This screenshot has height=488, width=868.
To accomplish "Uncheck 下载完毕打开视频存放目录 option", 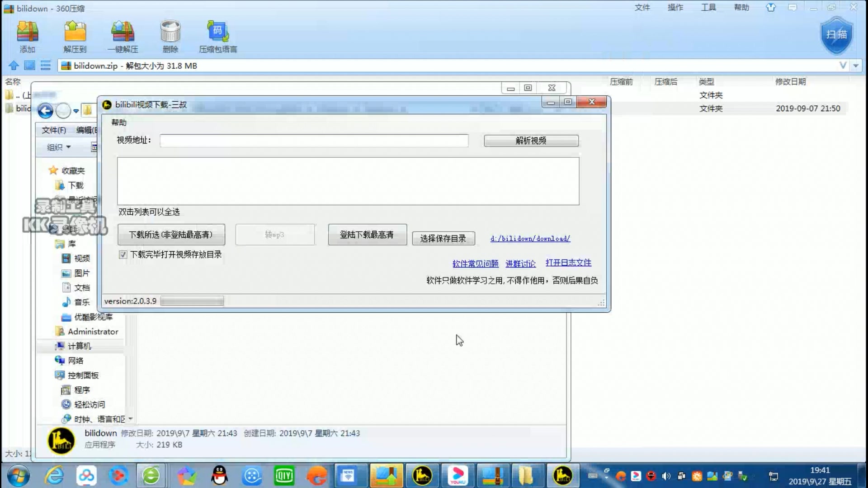I will point(123,254).
